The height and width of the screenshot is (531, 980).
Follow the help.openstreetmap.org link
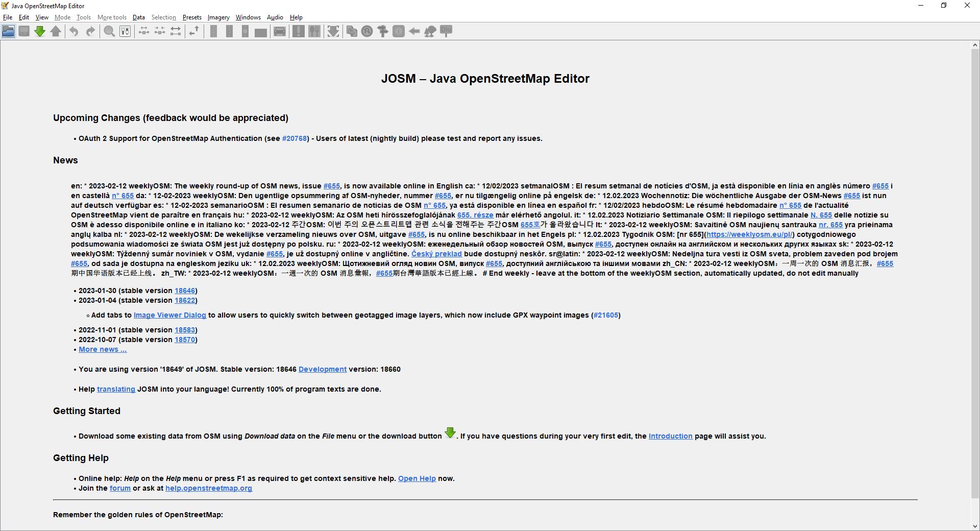(x=208, y=488)
